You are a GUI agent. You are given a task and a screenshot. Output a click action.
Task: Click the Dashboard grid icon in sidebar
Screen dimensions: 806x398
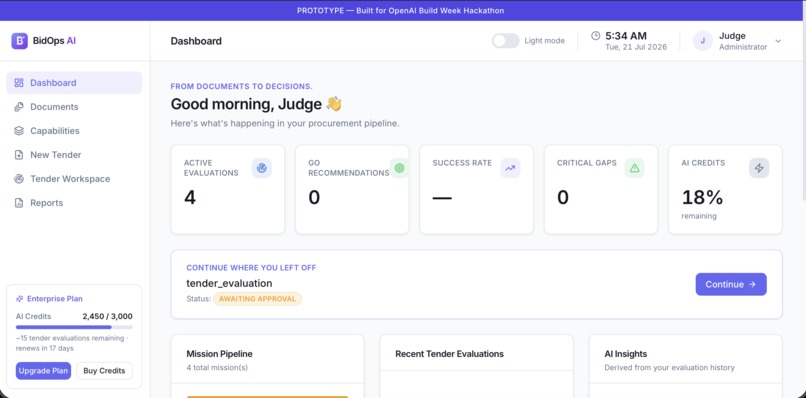pyautogui.click(x=19, y=83)
